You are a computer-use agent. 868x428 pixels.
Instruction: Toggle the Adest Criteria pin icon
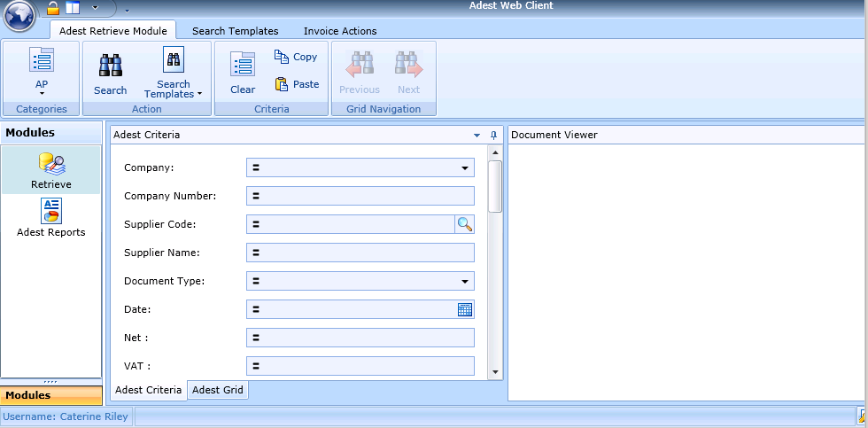(494, 135)
